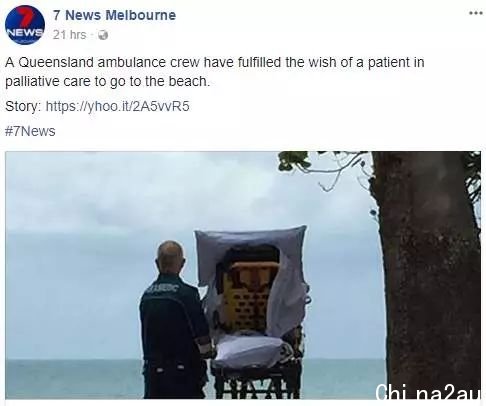Screen dimensions: 486x406
Task: Open the 7 News logo profile picture
Action: pyautogui.click(x=25, y=25)
